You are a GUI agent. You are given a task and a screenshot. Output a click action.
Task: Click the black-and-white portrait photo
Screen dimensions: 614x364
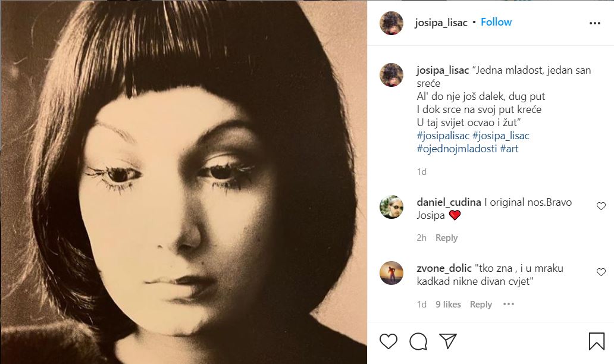[x=183, y=182]
